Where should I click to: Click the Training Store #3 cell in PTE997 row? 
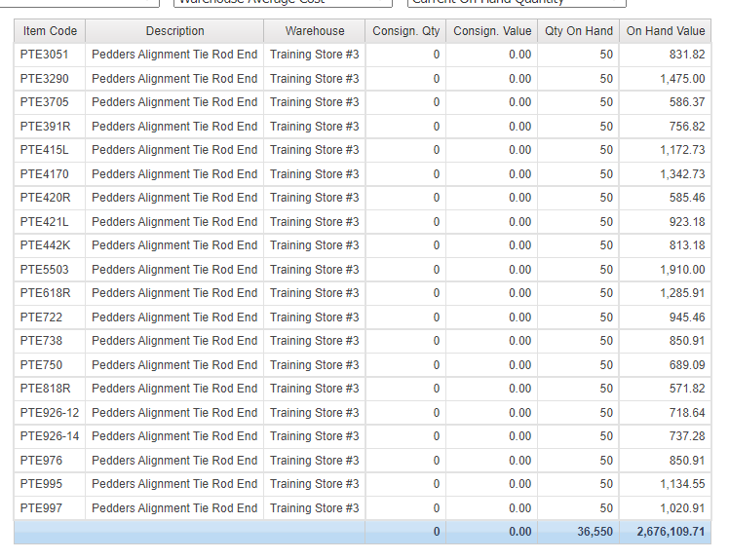tap(314, 508)
